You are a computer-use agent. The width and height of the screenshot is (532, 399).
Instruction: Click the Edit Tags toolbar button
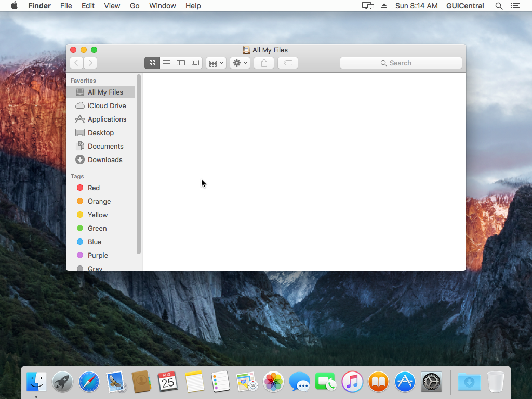(x=288, y=63)
